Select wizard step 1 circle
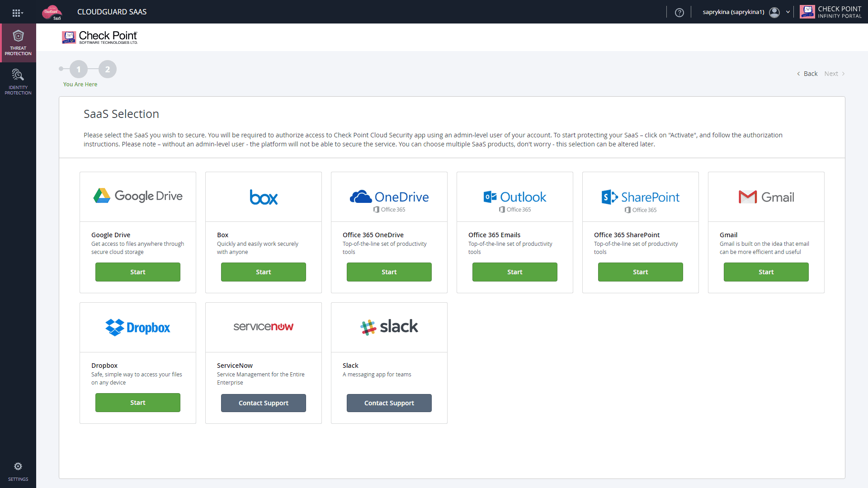 click(x=79, y=69)
